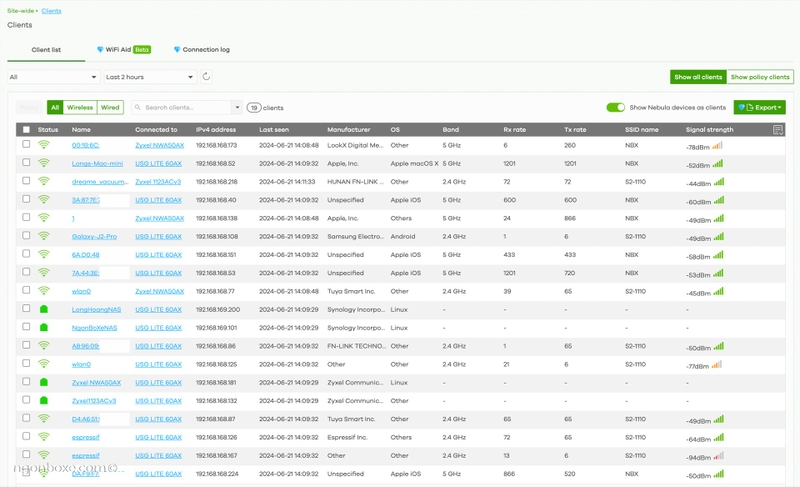Screen dimensions: 800x487
Task: Click signal bars icon for -77dBm row
Action: (x=717, y=365)
